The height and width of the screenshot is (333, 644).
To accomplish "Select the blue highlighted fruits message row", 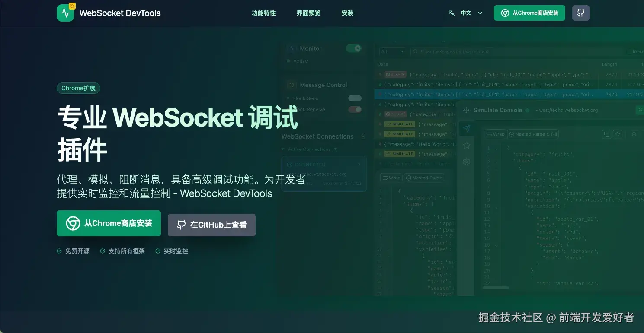I will coord(509,95).
